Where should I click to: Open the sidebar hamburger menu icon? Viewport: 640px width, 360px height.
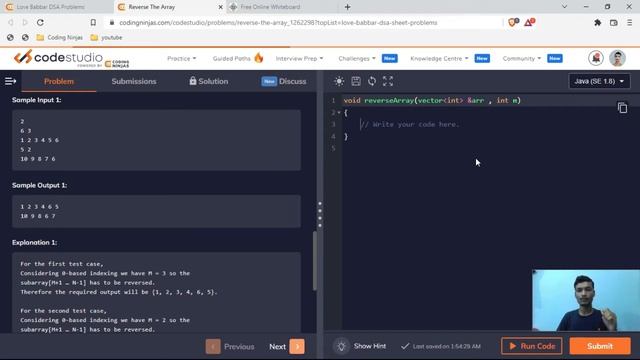click(10, 81)
